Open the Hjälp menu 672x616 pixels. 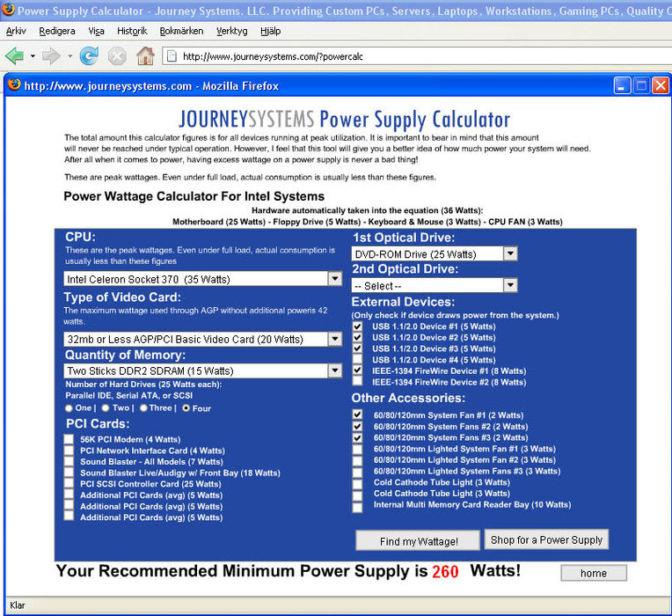[x=270, y=32]
